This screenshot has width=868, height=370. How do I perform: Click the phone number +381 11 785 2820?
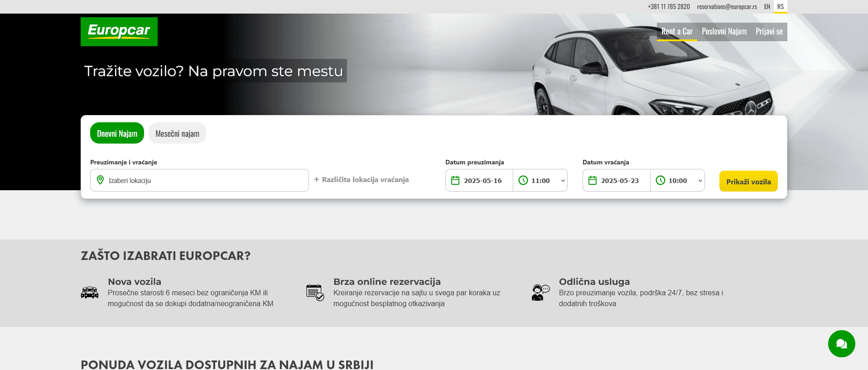click(669, 7)
